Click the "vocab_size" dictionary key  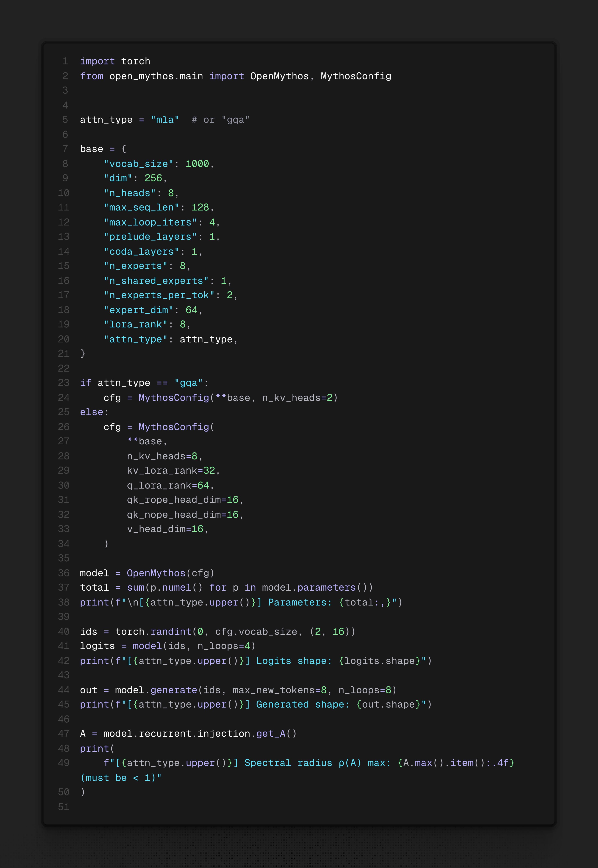(138, 164)
